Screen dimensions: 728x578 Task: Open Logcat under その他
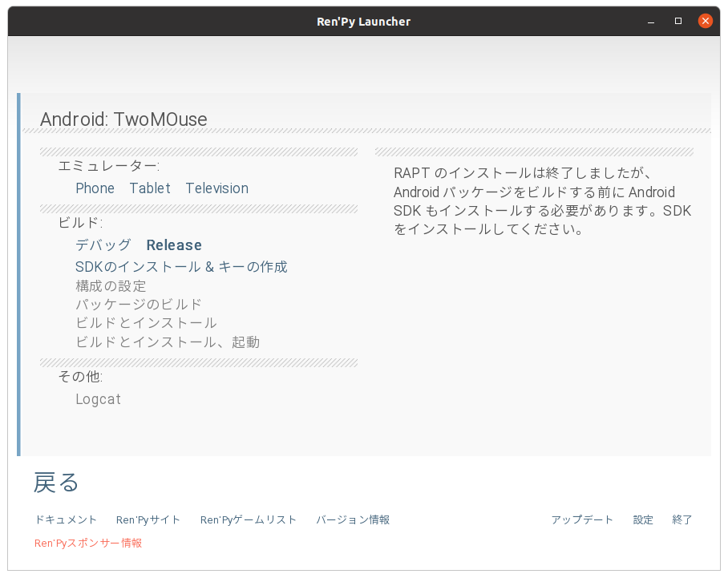[98, 399]
